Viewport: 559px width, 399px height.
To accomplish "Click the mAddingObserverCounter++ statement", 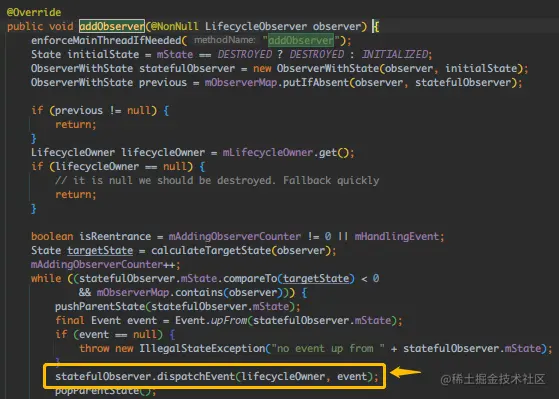I will pos(106,264).
